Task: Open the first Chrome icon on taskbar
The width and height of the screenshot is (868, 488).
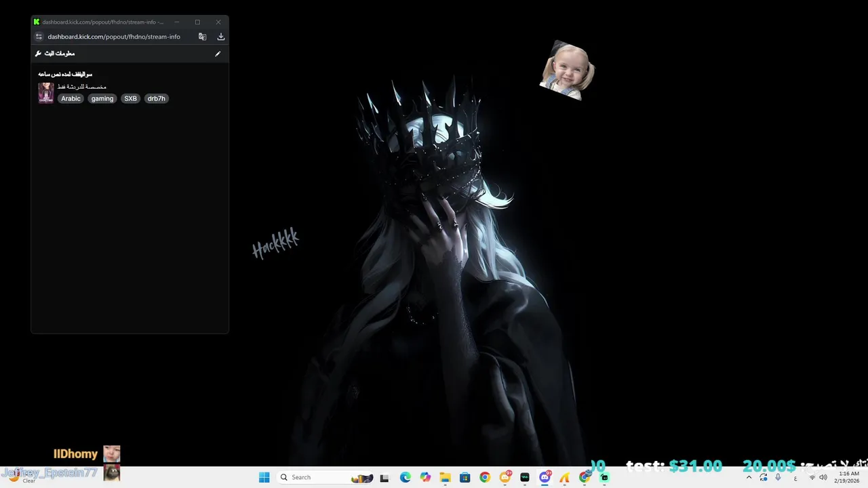Action: tap(484, 477)
